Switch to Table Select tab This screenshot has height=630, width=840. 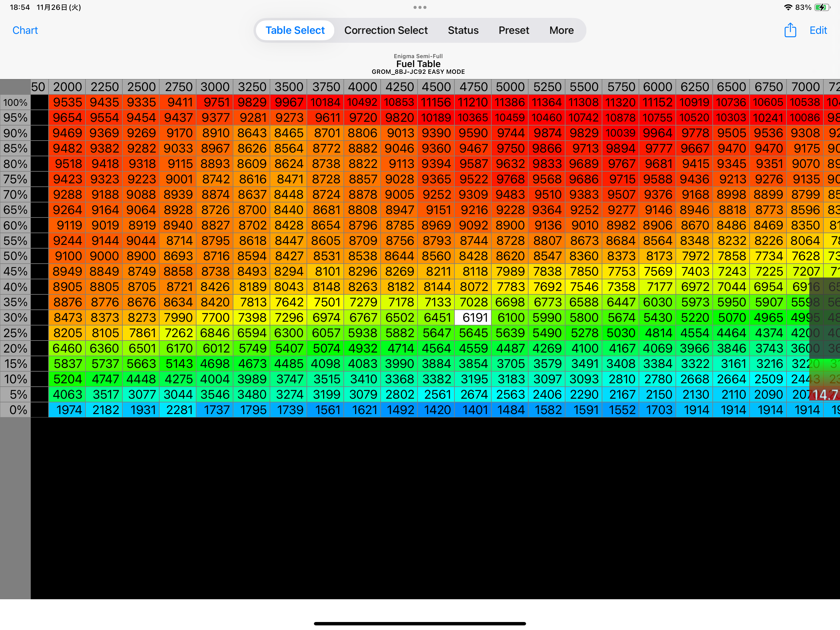pyautogui.click(x=295, y=30)
